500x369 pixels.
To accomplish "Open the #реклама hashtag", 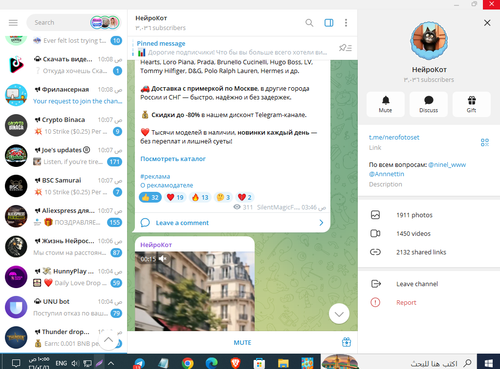I will point(155,176).
